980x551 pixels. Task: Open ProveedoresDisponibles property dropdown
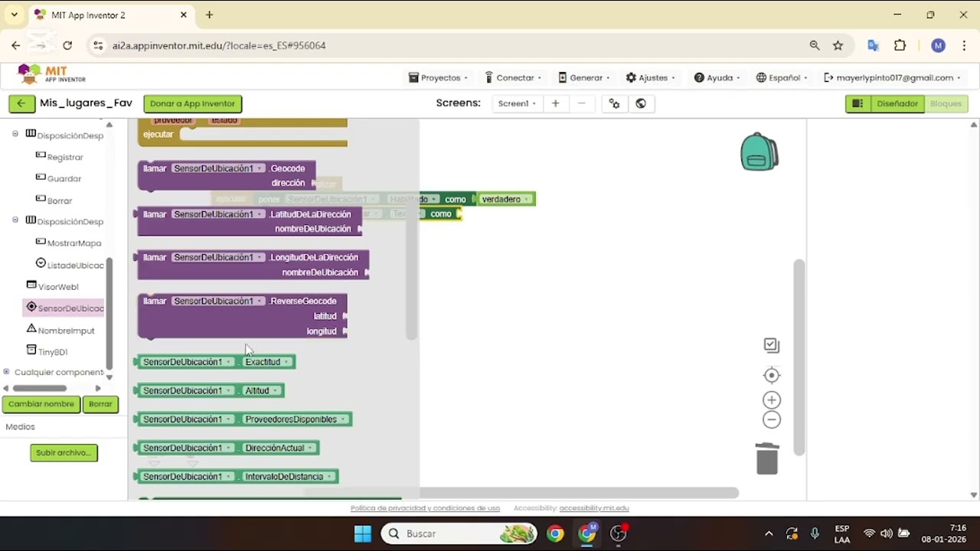click(343, 419)
